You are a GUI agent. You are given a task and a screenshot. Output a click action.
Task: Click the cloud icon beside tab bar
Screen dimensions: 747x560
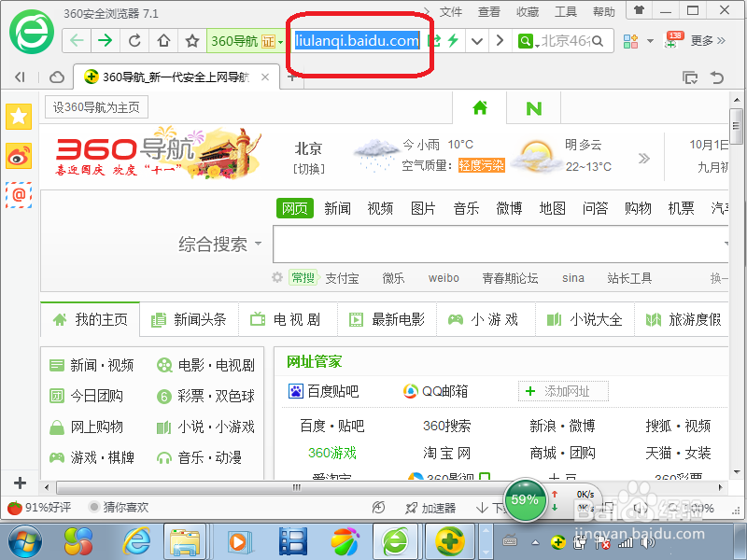[x=57, y=77]
